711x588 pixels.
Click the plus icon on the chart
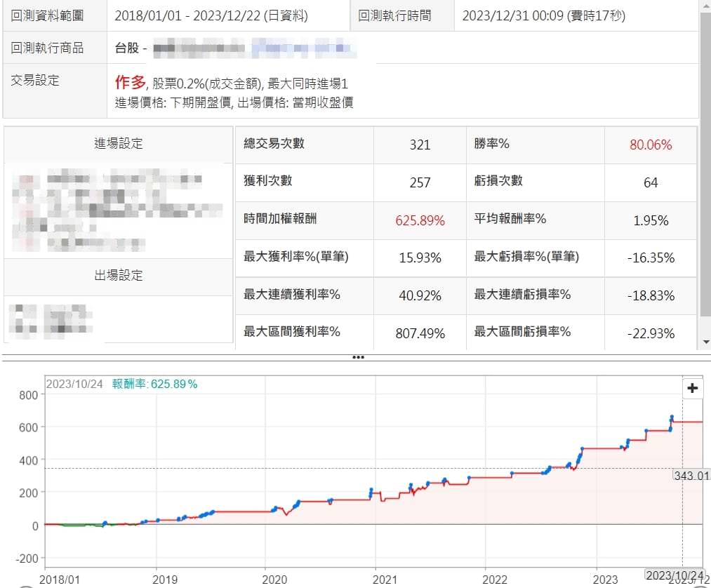click(692, 388)
